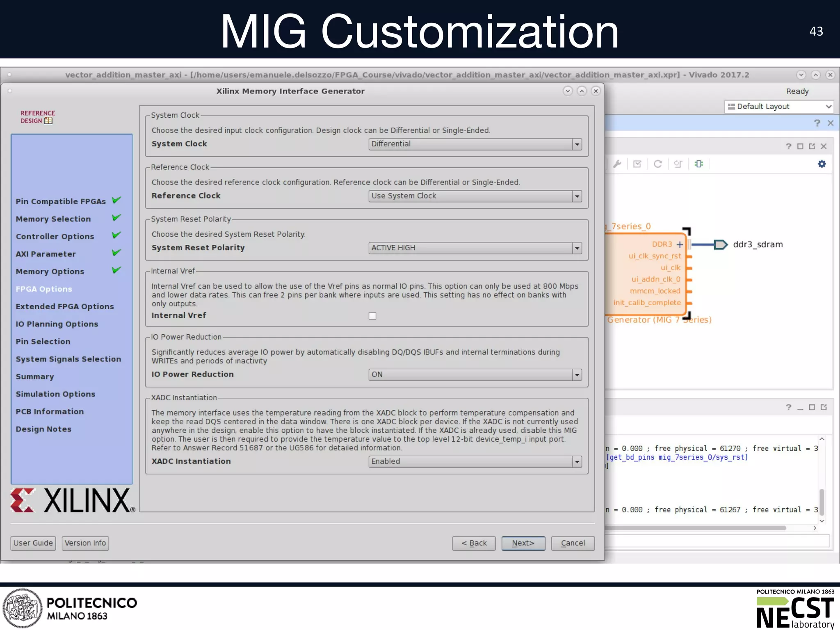Close the blue banner X icon

coord(831,123)
